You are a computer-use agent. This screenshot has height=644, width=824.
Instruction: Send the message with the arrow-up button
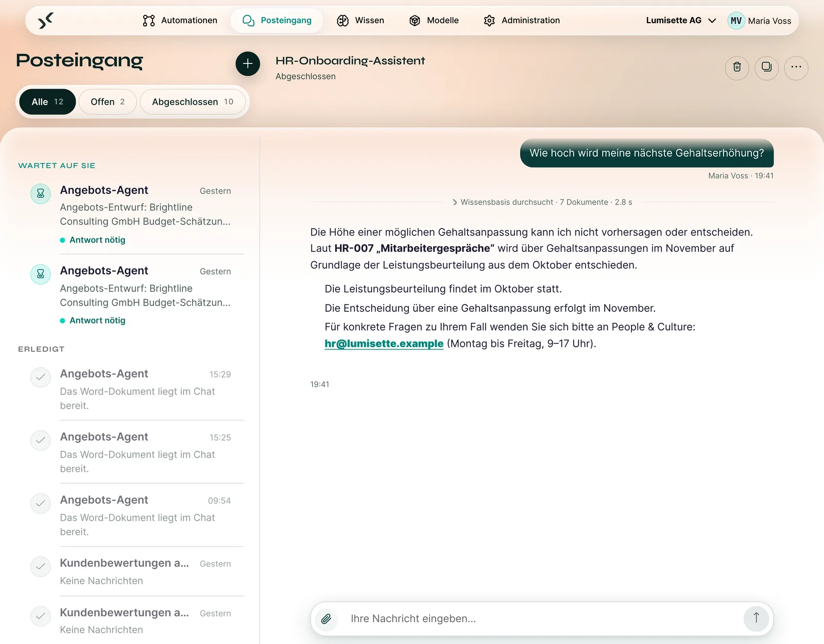point(756,618)
